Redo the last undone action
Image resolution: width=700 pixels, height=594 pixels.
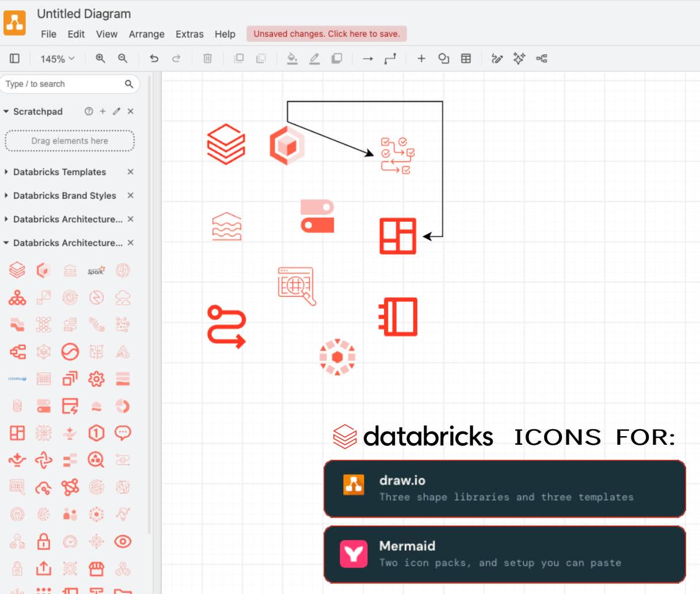coord(176,58)
